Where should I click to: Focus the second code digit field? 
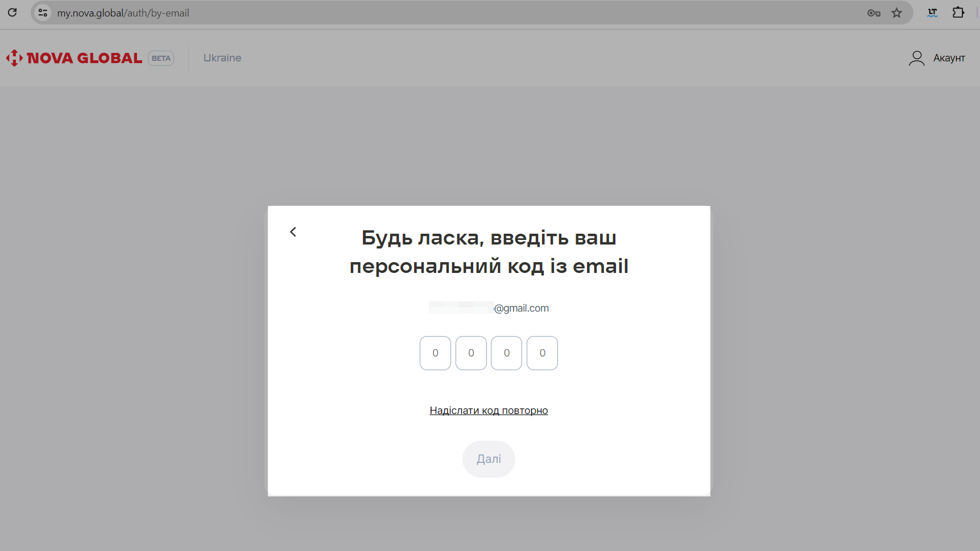(x=471, y=353)
